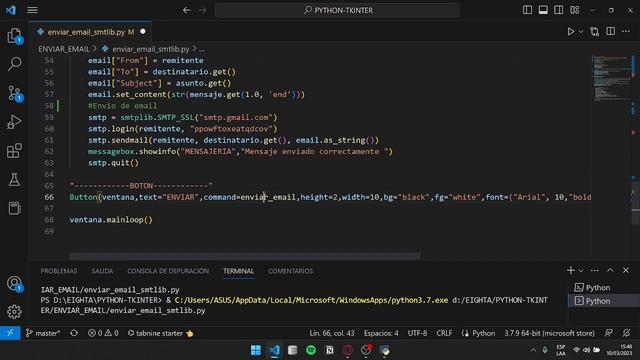
Task: Toggle the primary side bar
Action: click(527, 10)
